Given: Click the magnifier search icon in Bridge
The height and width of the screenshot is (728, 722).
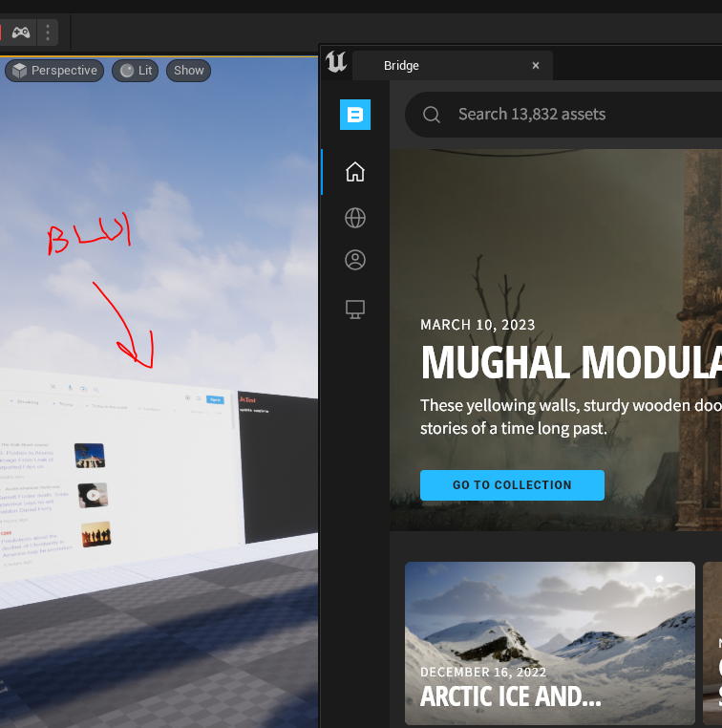Looking at the screenshot, I should click(431, 115).
